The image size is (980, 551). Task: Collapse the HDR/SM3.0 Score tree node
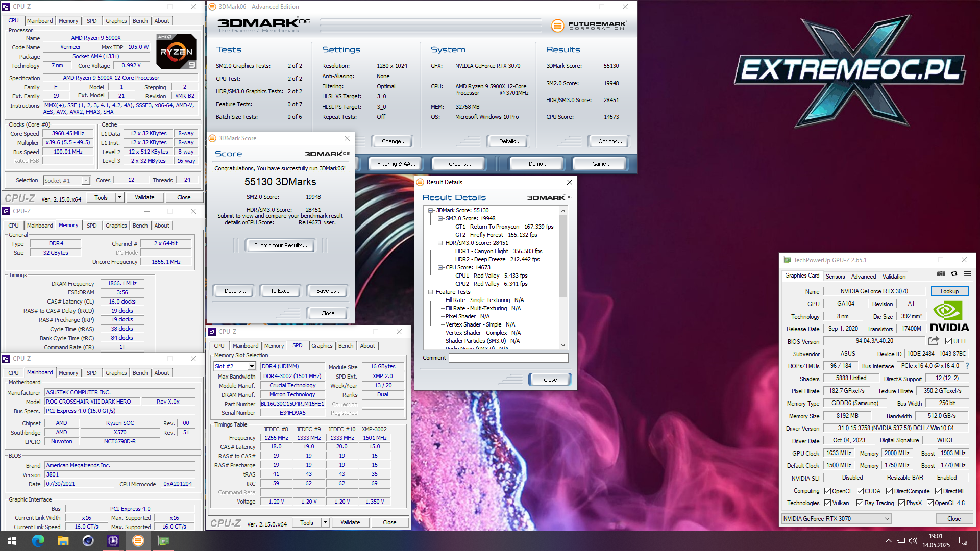click(440, 243)
